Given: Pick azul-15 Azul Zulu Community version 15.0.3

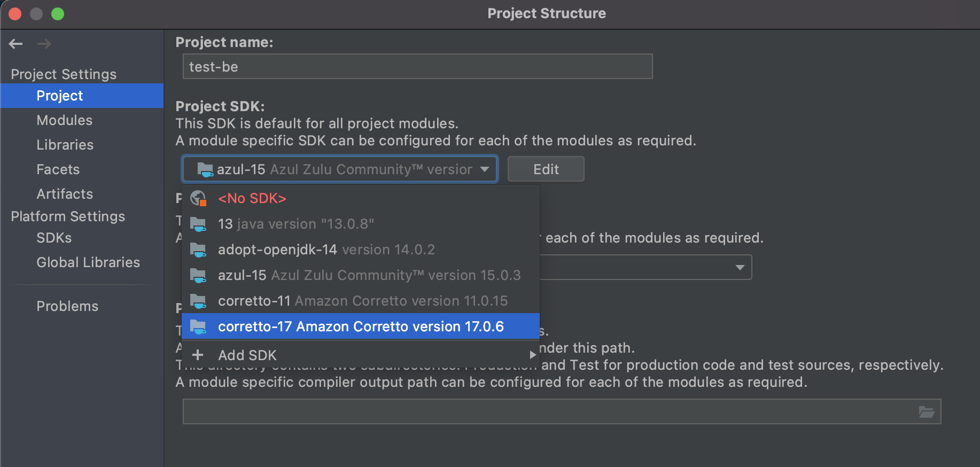Looking at the screenshot, I should [x=361, y=275].
